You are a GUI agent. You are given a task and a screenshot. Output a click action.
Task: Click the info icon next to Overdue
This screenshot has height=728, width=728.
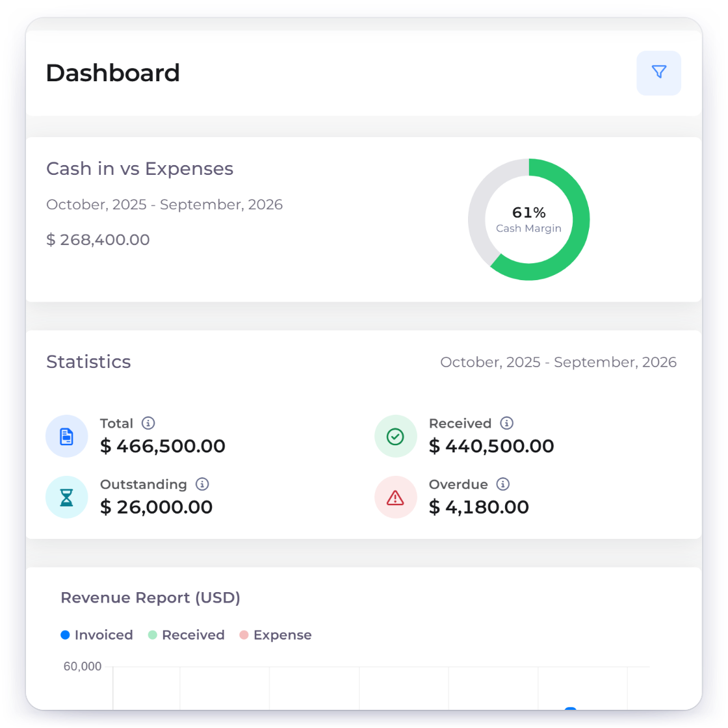503,484
